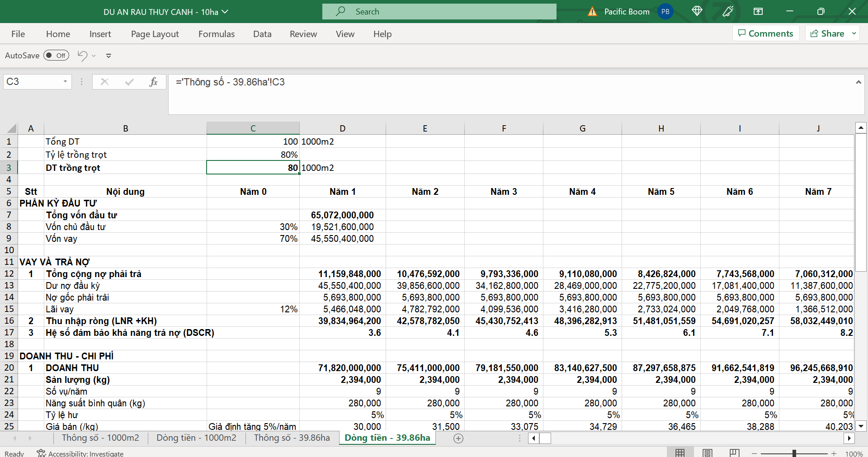Open the Insert Function fx icon
This screenshot has width=868, height=457.
pos(153,82)
